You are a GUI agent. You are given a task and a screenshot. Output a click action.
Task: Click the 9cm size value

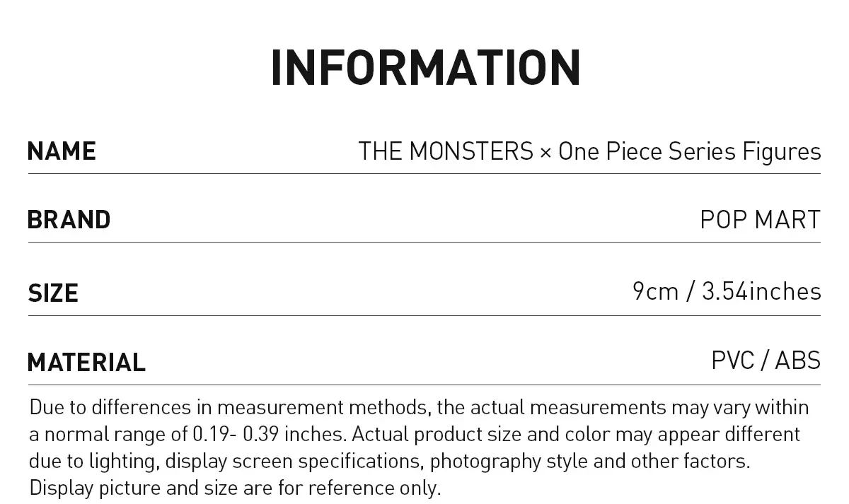[655, 291]
